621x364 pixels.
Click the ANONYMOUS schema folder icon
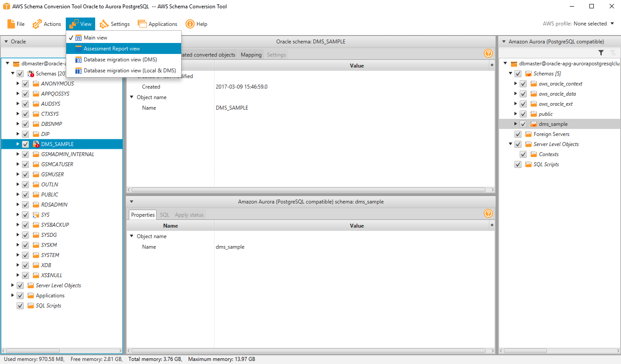click(x=36, y=84)
